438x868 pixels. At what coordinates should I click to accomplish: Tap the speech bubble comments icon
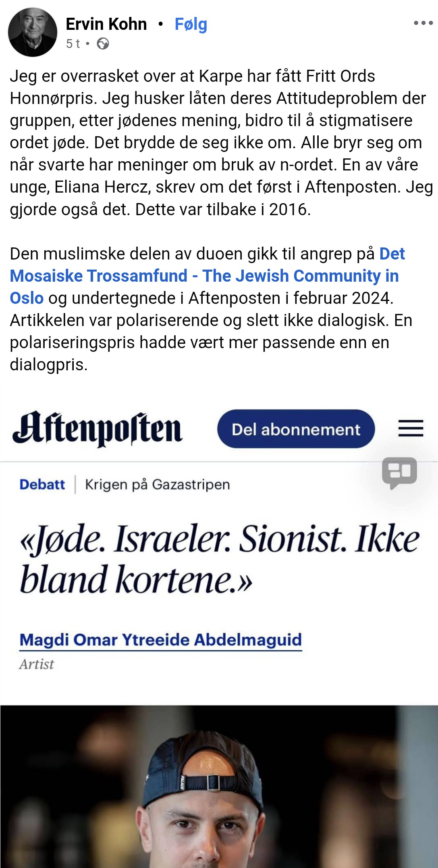coord(399,473)
